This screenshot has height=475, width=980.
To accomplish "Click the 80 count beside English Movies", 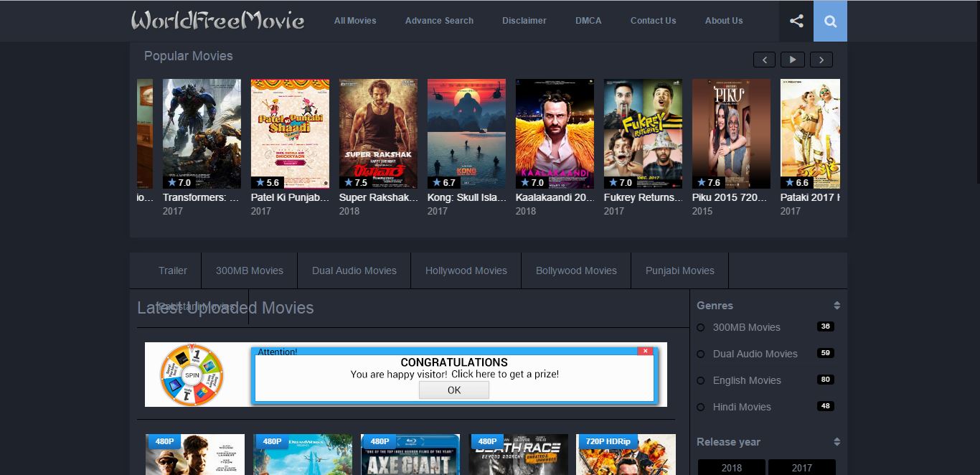I will pos(826,380).
